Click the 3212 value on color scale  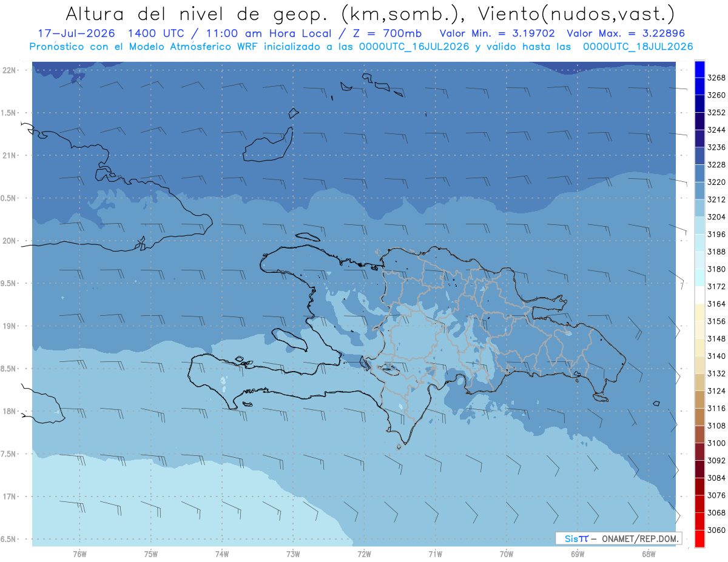click(716, 199)
